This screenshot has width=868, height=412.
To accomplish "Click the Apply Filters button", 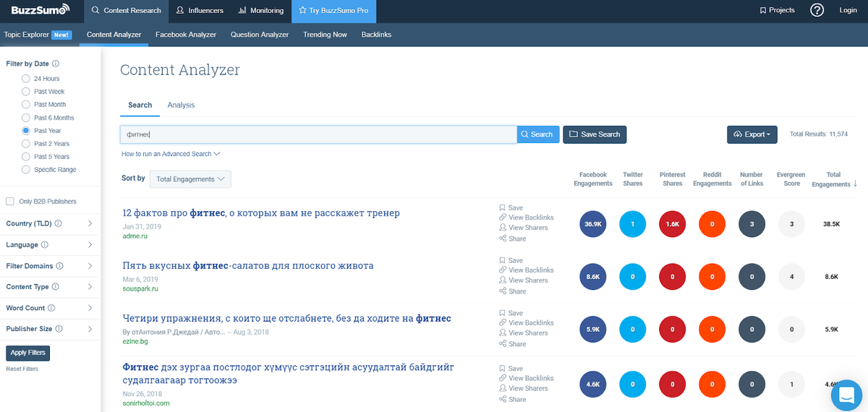I will pos(27,353).
